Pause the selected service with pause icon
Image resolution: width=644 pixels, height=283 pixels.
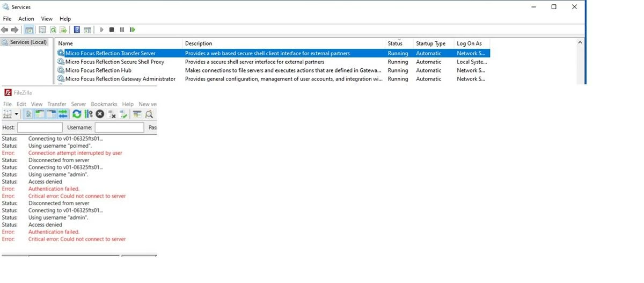122,30
